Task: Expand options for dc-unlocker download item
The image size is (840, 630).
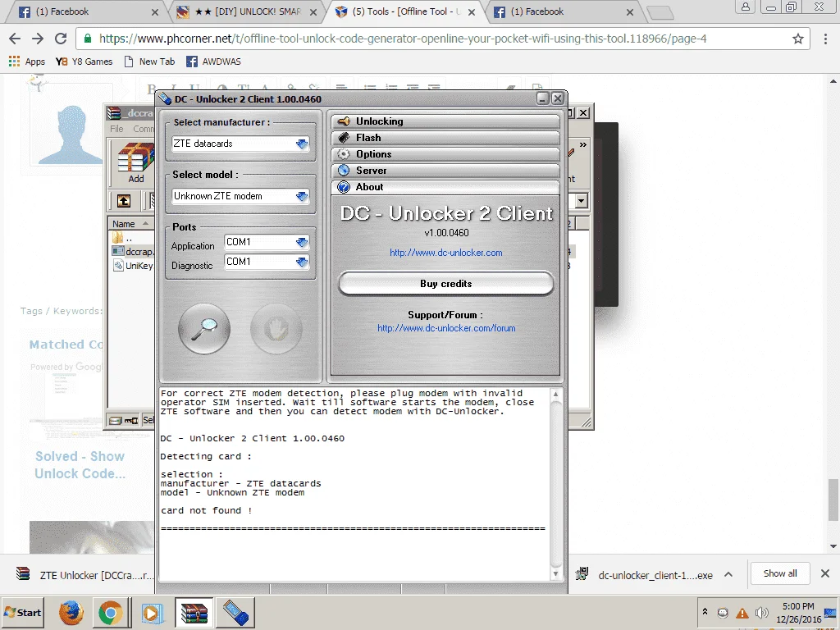Action: (x=728, y=574)
